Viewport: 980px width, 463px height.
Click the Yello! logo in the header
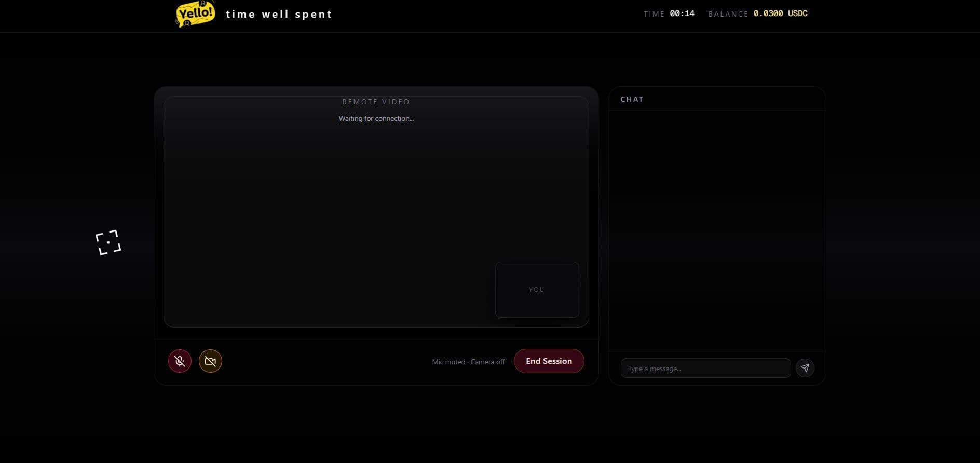coord(195,13)
